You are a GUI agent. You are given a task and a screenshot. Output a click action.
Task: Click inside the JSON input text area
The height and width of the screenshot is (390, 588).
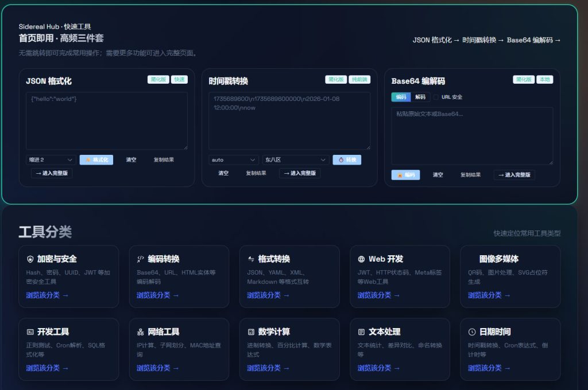coord(107,121)
